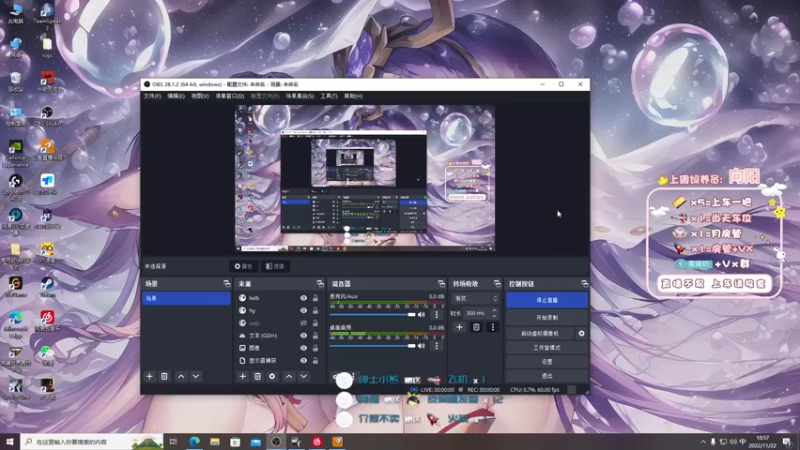The image size is (800, 450).
Task: Delete the selected scene with trash icon
Action: [164, 377]
